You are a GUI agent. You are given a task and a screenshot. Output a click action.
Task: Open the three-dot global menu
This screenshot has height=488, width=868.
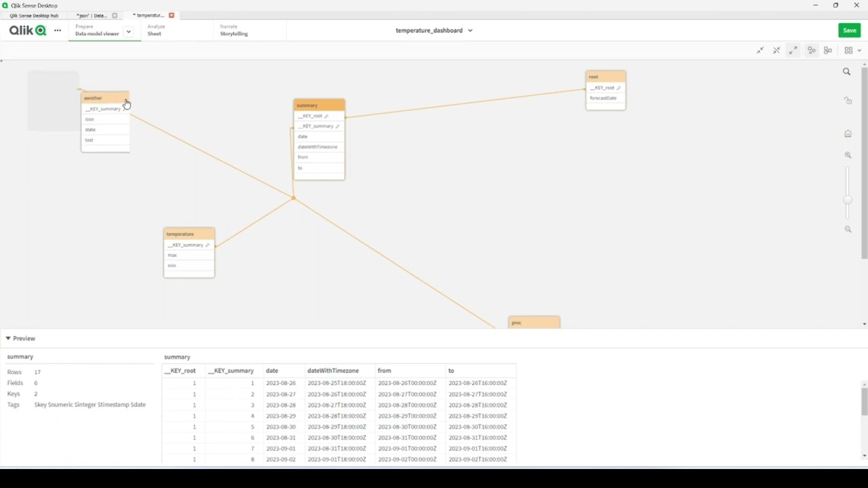click(58, 30)
